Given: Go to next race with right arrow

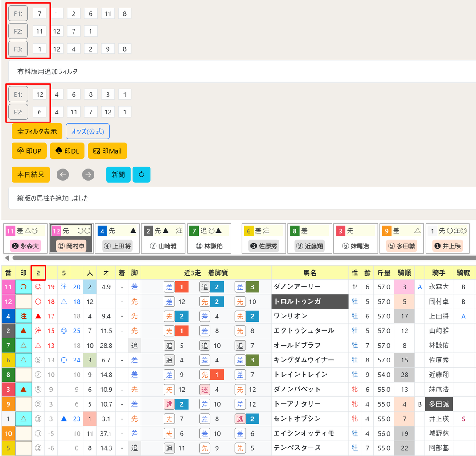Looking at the screenshot, I should 88,175.
